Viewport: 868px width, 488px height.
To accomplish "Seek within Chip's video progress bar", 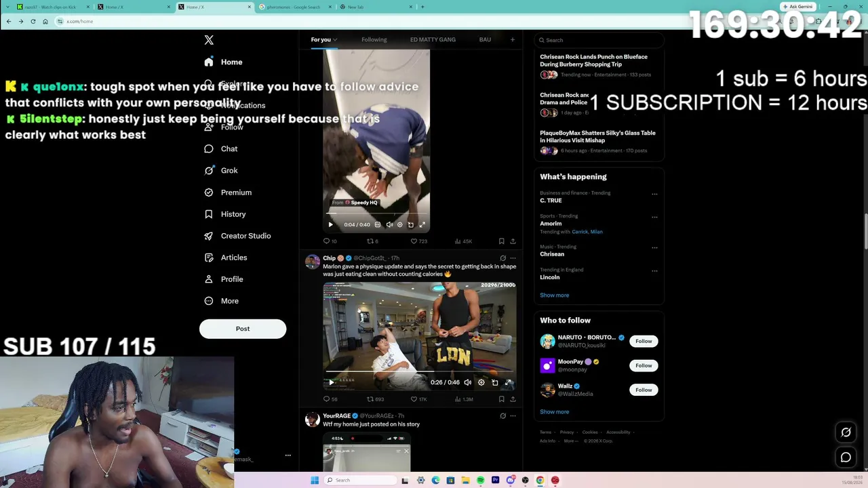I will (420, 371).
